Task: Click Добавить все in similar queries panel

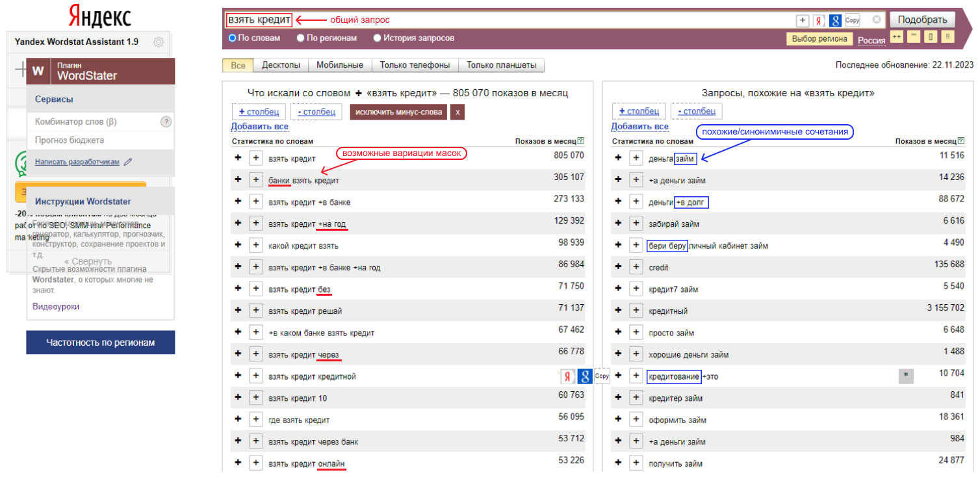Action: pos(640,126)
